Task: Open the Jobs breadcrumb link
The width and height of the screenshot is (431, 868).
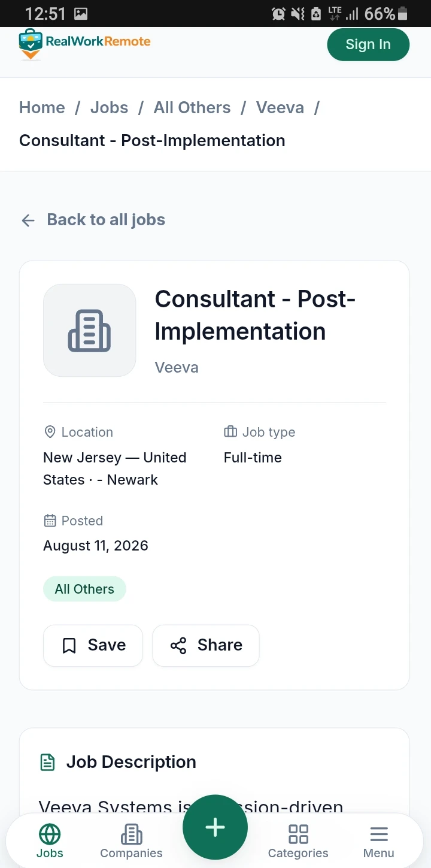Action: point(109,108)
